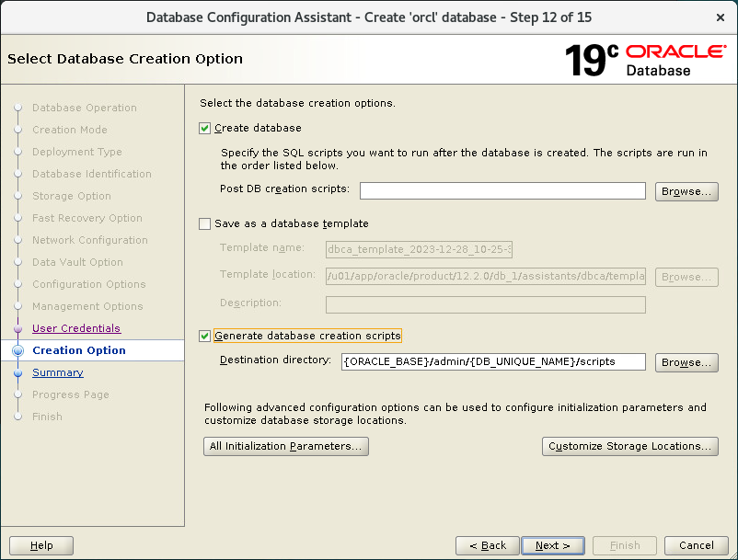Browse for post DB creation scripts
This screenshot has width=738, height=560.
[x=686, y=192]
